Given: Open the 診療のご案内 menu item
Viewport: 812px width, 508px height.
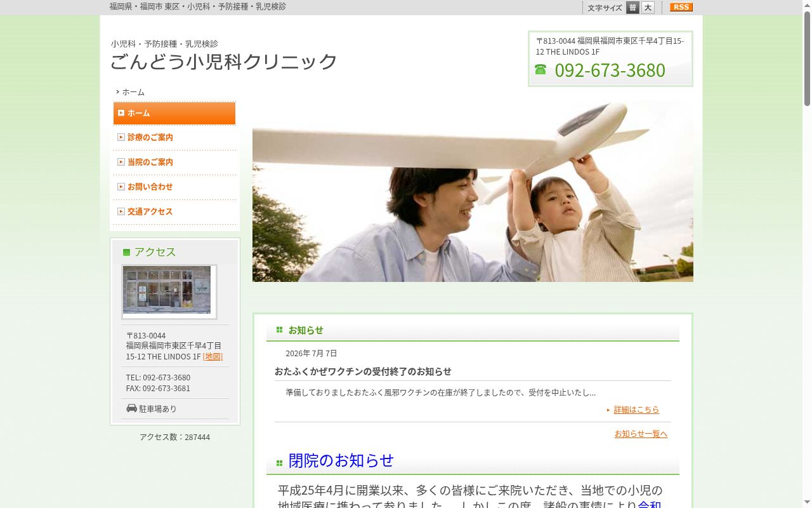Looking at the screenshot, I should [174, 137].
